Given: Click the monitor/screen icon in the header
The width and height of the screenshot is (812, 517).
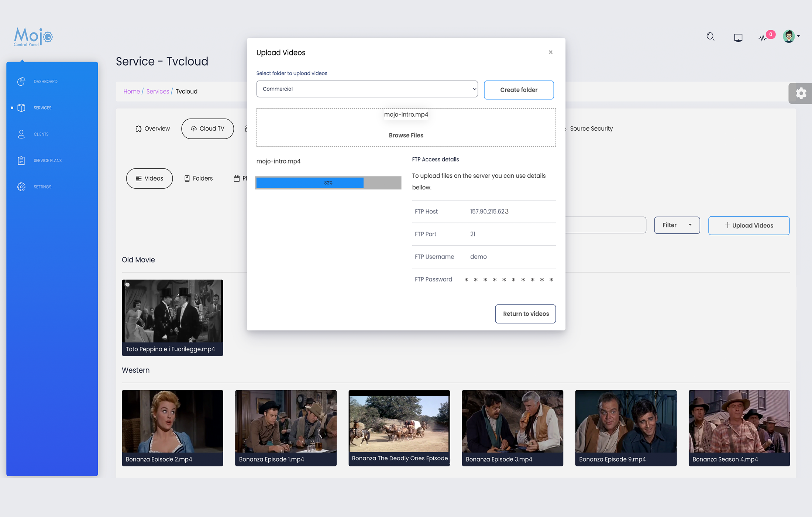Looking at the screenshot, I should tap(738, 37).
